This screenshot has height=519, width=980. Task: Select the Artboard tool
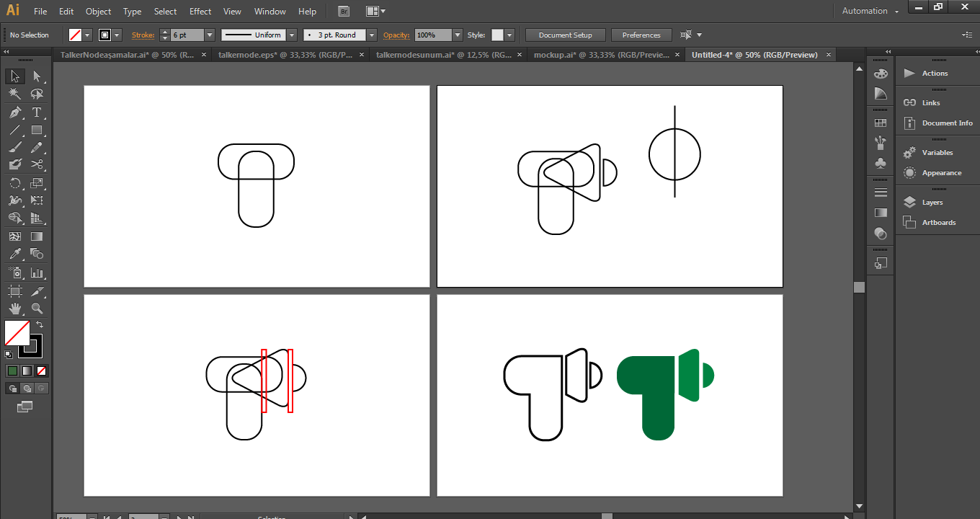(x=15, y=291)
